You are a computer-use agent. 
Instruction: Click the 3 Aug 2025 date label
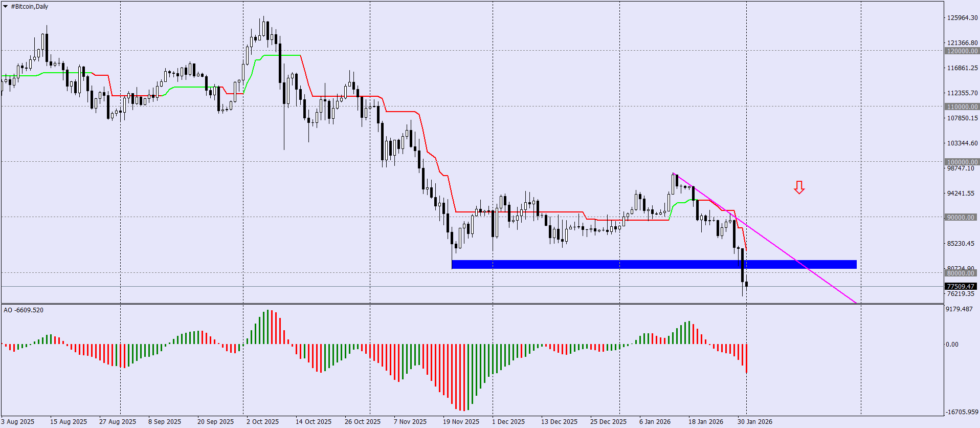point(18,422)
